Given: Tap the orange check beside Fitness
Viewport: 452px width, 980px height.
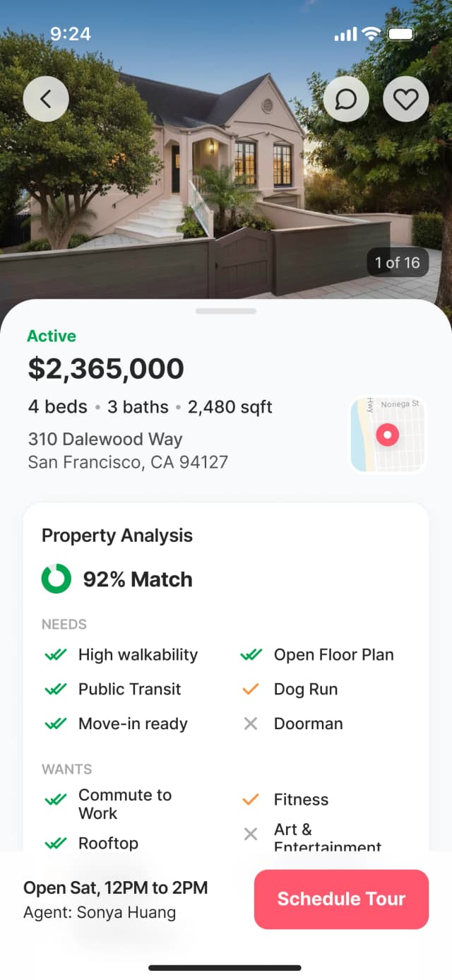Looking at the screenshot, I should click(251, 799).
